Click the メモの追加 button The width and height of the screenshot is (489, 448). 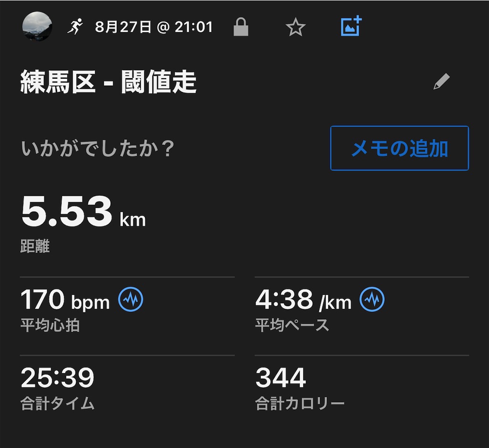(x=400, y=148)
